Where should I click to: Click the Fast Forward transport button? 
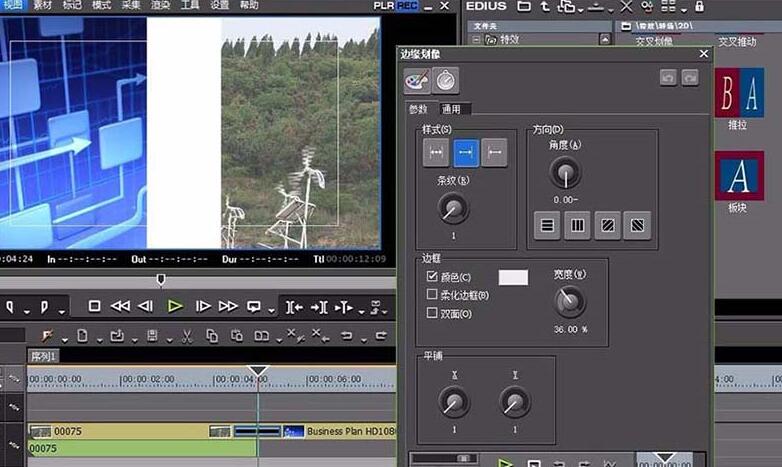point(228,306)
